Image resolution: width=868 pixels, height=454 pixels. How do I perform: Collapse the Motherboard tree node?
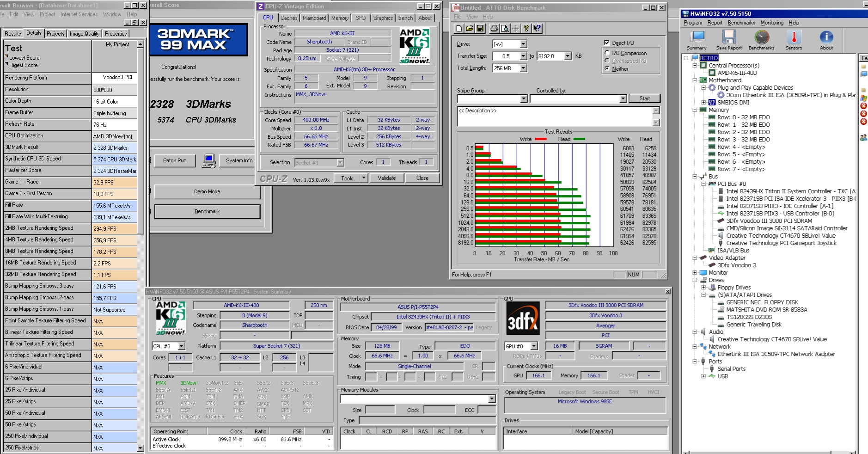click(695, 80)
